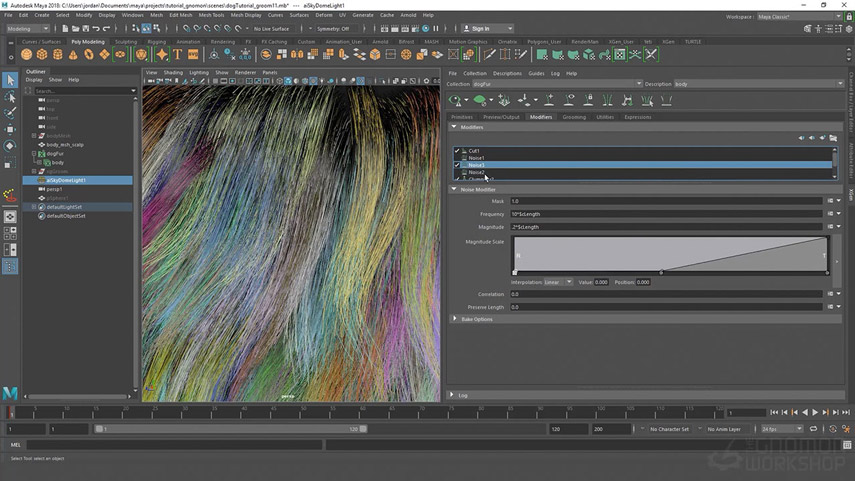Create a polygon sphere from shelf

[26, 55]
